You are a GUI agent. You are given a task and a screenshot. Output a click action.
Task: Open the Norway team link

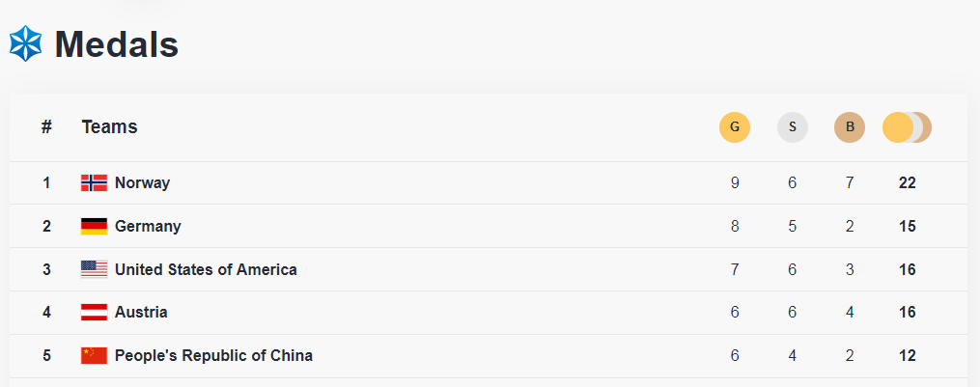pos(142,183)
